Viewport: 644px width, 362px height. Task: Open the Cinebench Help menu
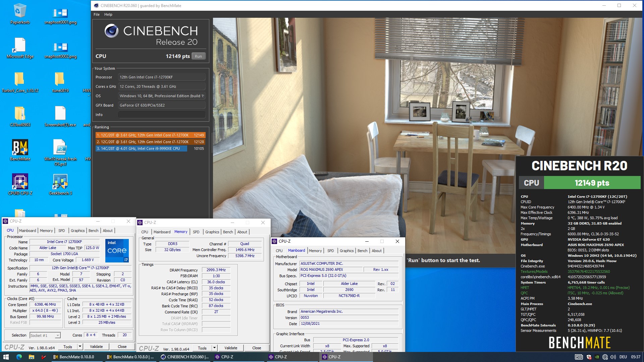[108, 14]
